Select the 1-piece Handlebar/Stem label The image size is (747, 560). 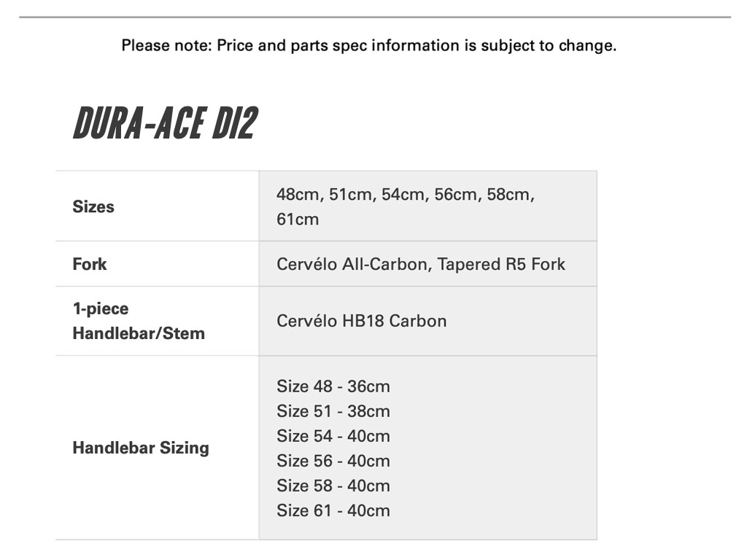point(139,321)
